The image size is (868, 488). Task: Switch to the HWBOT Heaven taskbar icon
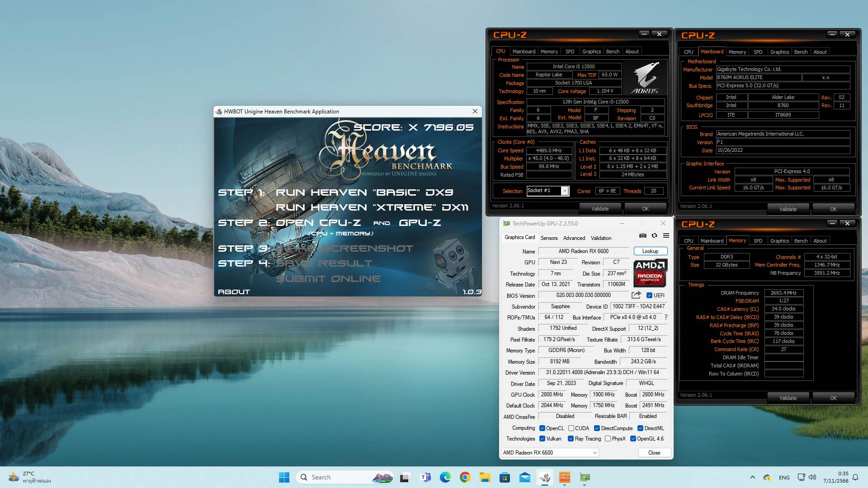click(x=545, y=477)
